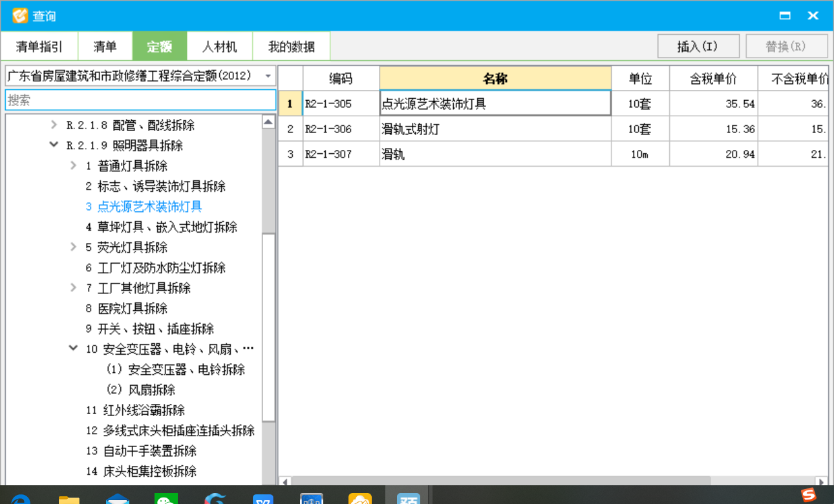Image resolution: width=834 pixels, height=504 pixels.
Task: Select row number 1 in the table
Action: 290,103
